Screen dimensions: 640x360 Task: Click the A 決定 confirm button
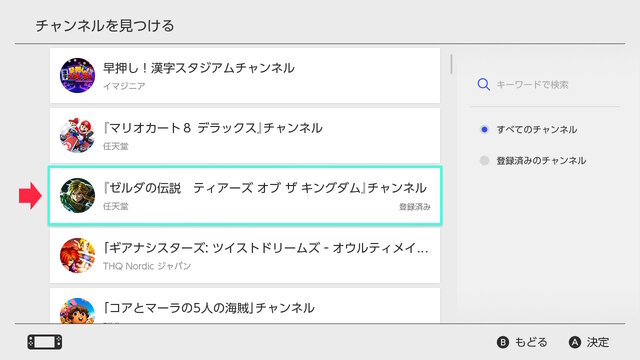click(x=589, y=342)
